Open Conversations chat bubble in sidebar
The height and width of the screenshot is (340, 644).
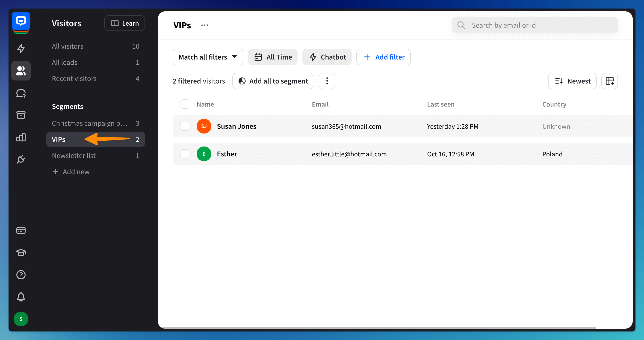point(21,93)
